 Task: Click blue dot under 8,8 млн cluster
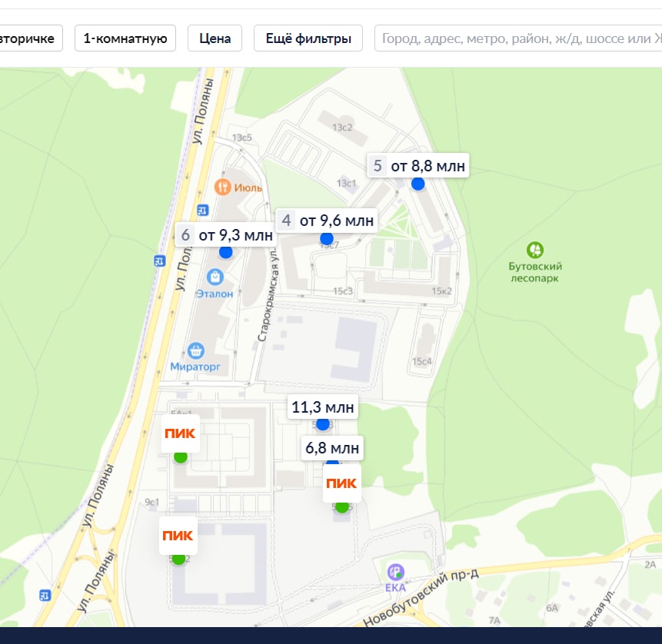point(418,184)
